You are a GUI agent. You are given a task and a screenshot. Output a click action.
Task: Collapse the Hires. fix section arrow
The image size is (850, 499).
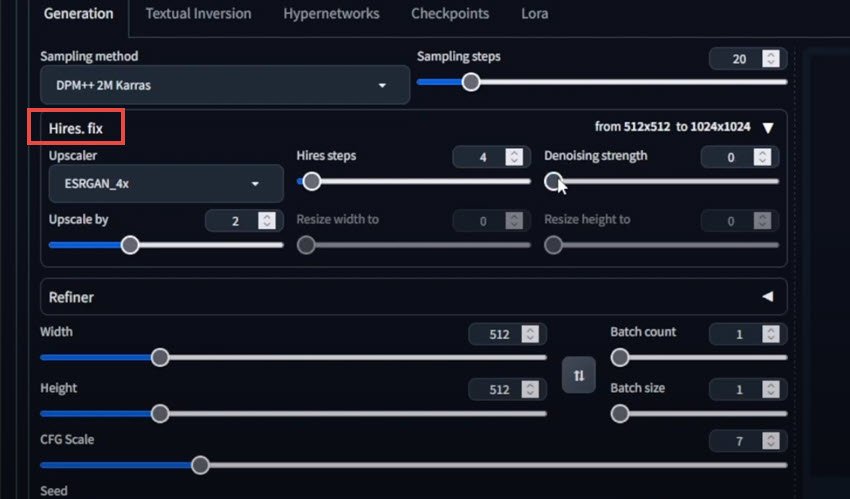768,128
